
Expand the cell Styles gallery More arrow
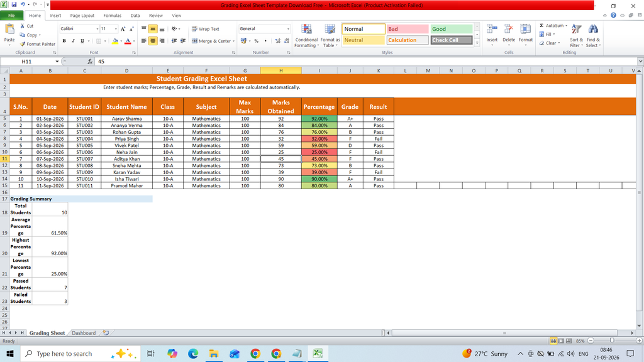coord(477,43)
